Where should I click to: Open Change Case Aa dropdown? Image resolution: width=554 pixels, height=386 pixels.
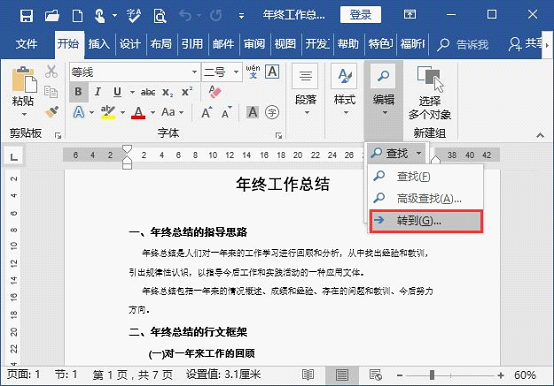(172, 112)
